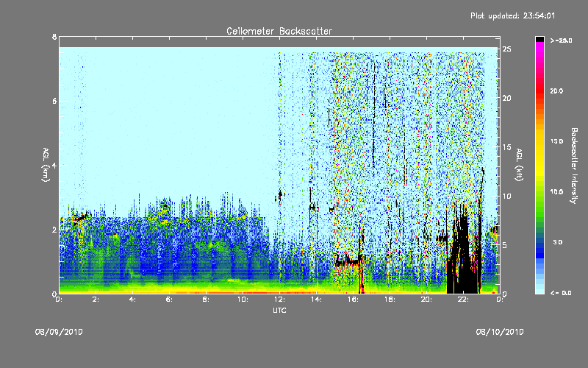Click the black '>=25.0' swatch on colorbar

(539, 39)
